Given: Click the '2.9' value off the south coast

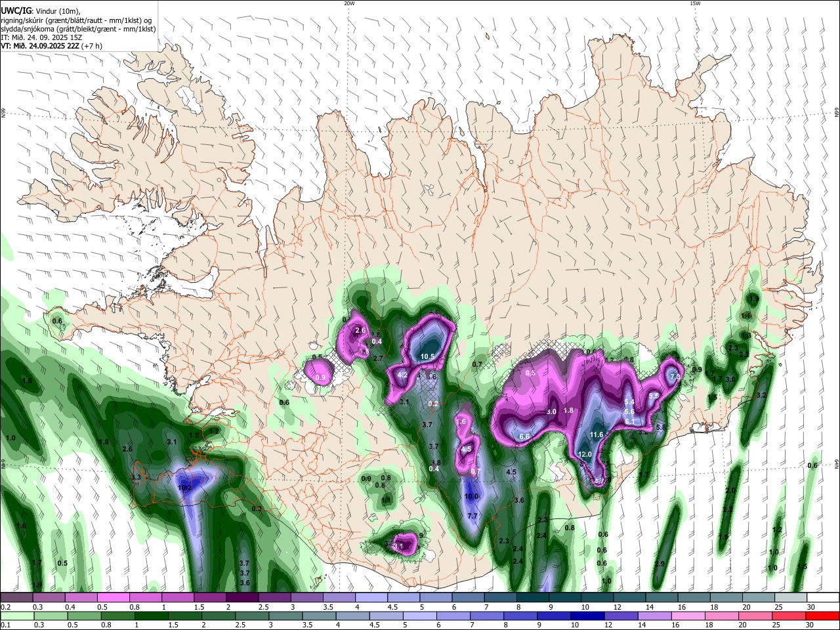Looking at the screenshot, I should click(x=660, y=564).
